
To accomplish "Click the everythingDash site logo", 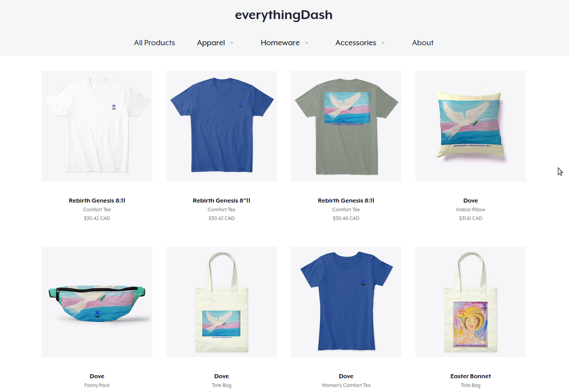I will point(284,15).
